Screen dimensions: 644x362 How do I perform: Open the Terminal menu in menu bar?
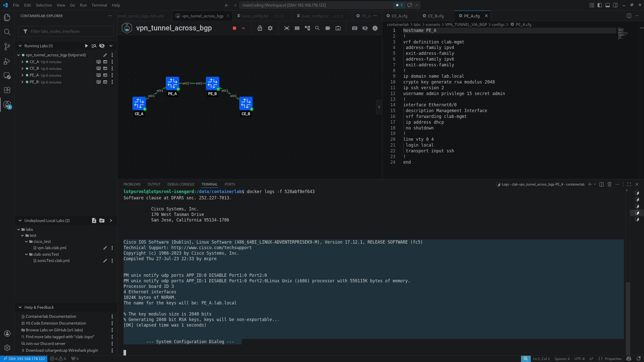click(99, 5)
